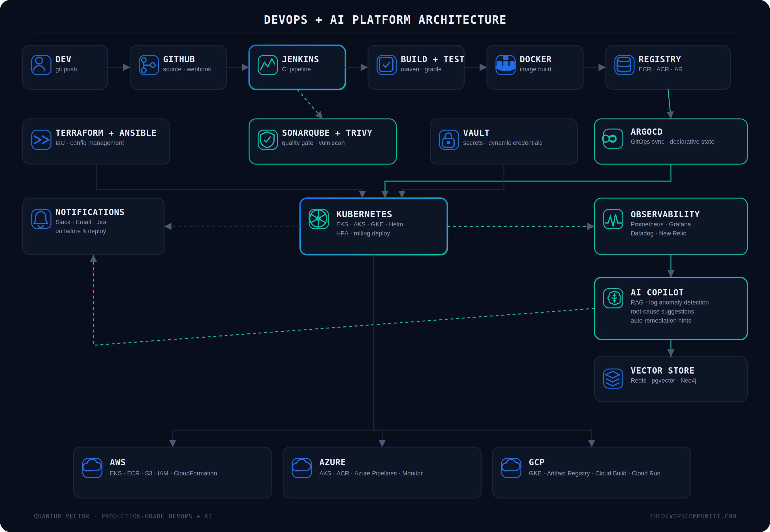Screen dimensions: 770x532
Task: Click the Terraform + Ansible double-chevron icon
Action: point(41,140)
